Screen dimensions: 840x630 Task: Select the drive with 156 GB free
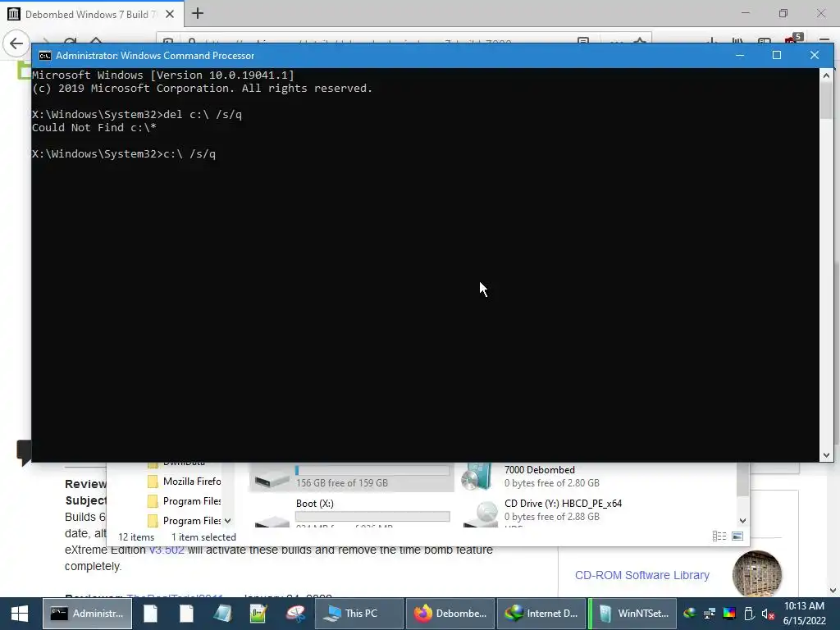pyautogui.click(x=351, y=477)
